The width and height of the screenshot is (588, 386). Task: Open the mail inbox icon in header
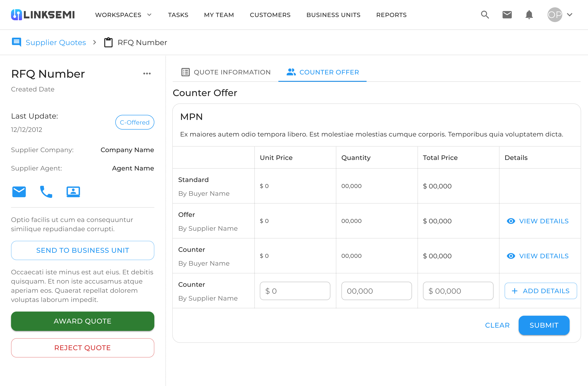pyautogui.click(x=507, y=15)
